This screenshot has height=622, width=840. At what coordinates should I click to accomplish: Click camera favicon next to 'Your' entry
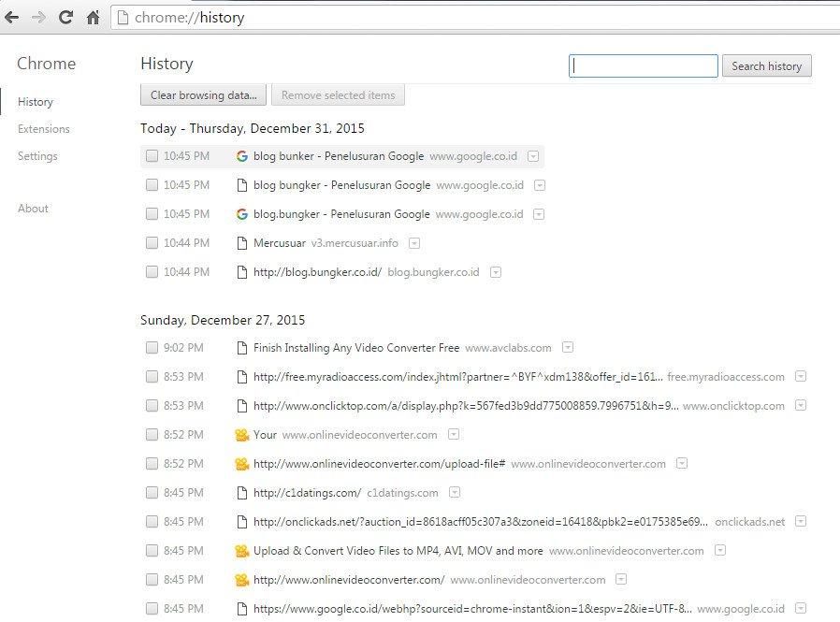[242, 435]
